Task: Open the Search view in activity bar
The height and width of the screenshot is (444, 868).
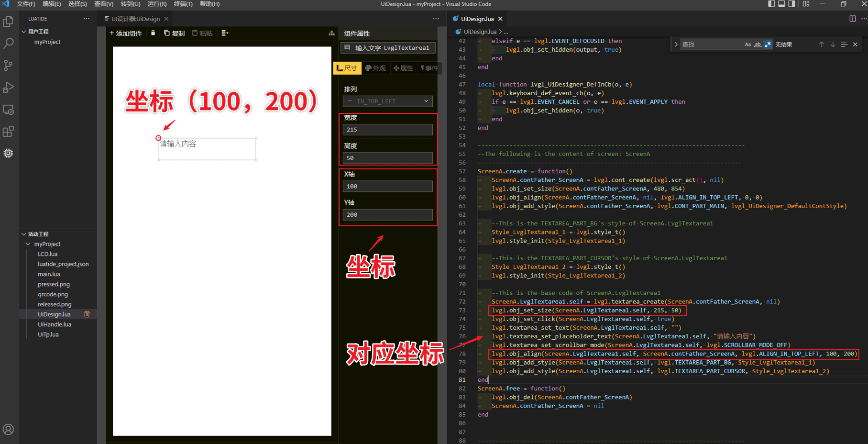Action: (8, 43)
